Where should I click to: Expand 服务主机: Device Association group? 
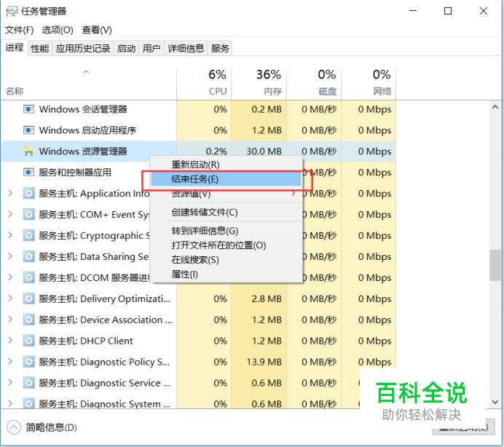click(10, 320)
